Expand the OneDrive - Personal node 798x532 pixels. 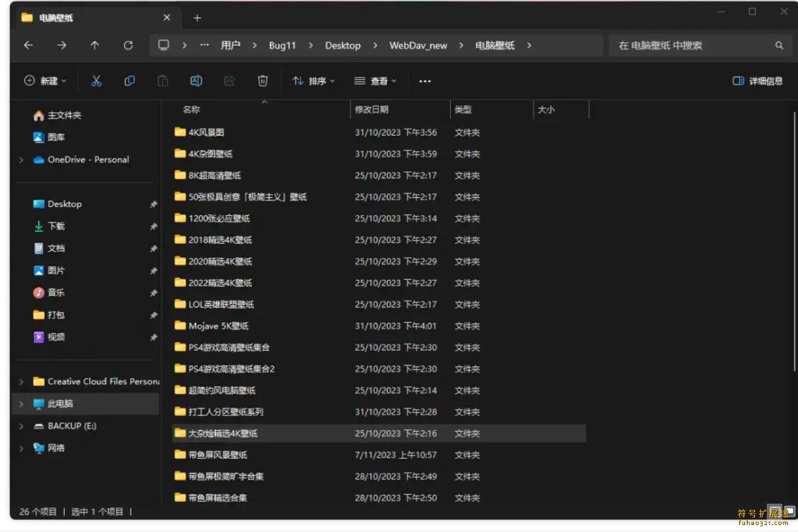[x=21, y=160]
